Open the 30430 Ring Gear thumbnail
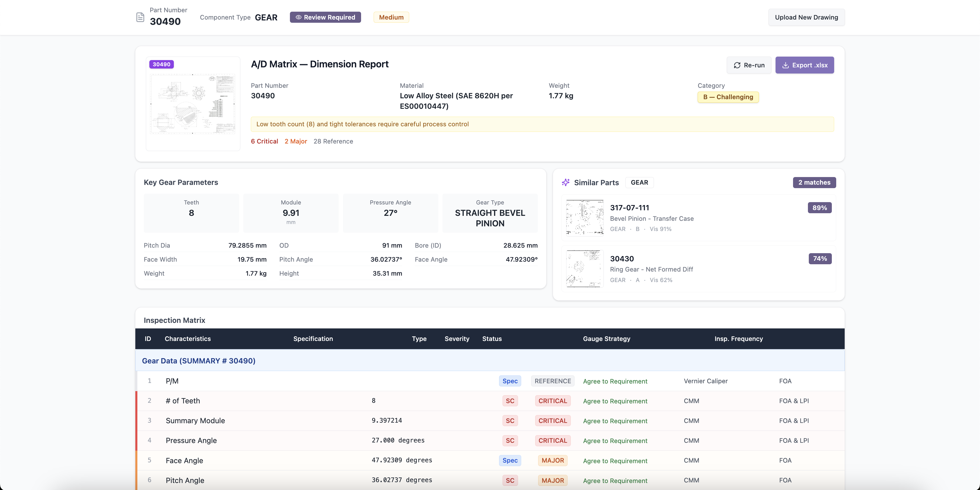980x490 pixels. click(x=585, y=269)
